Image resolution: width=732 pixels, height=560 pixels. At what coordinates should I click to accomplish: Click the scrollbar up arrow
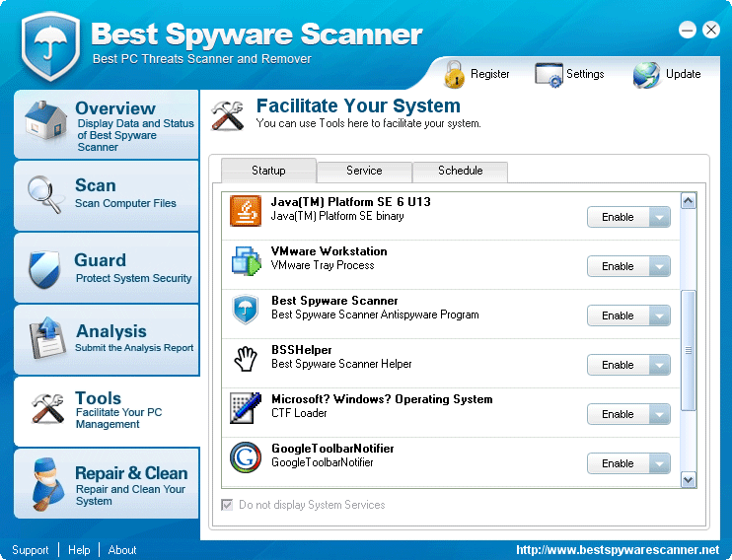click(x=689, y=201)
